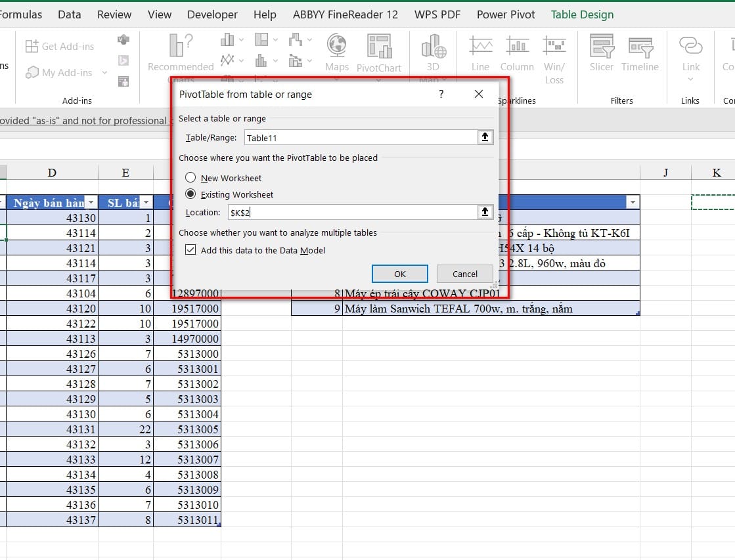Click the Table/Range input field

coord(361,137)
